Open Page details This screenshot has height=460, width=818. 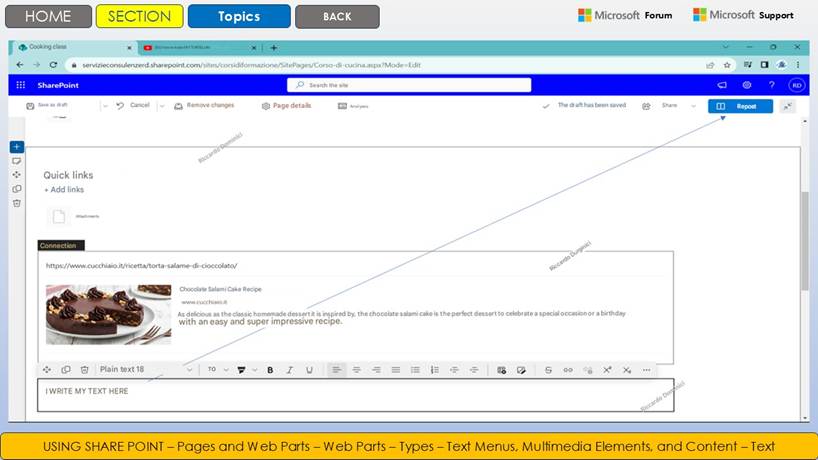tap(286, 106)
